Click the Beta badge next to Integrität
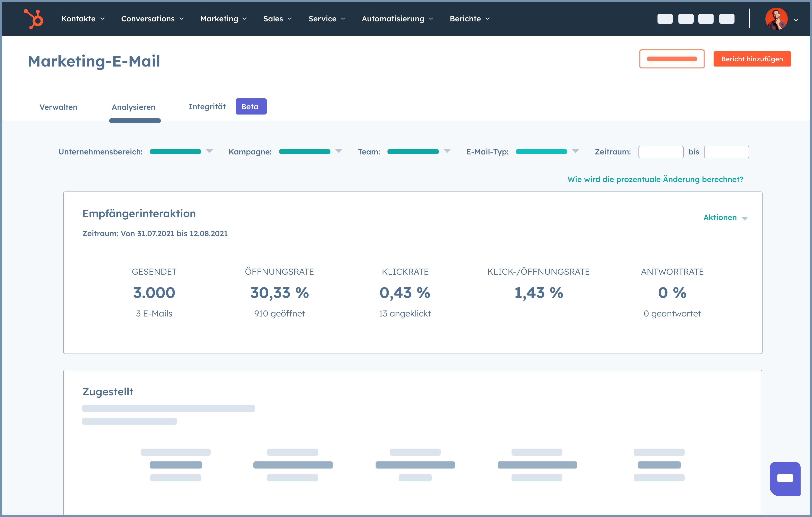This screenshot has height=517, width=812. pos(251,106)
